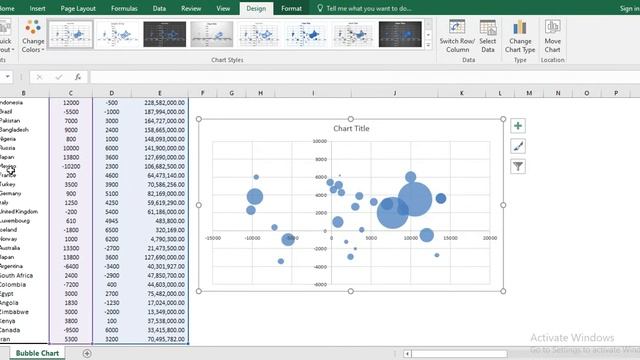Add a new sheet with plus icon
The image size is (640, 360).
(87, 353)
